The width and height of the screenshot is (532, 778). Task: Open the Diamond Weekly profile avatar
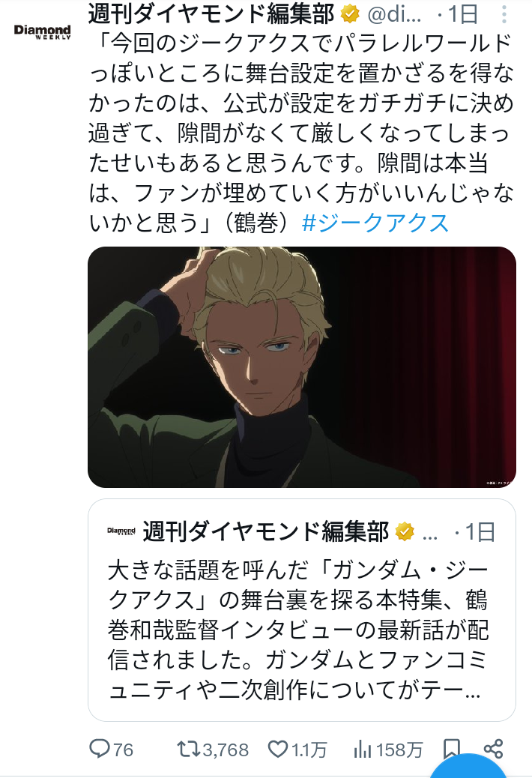pos(42,31)
